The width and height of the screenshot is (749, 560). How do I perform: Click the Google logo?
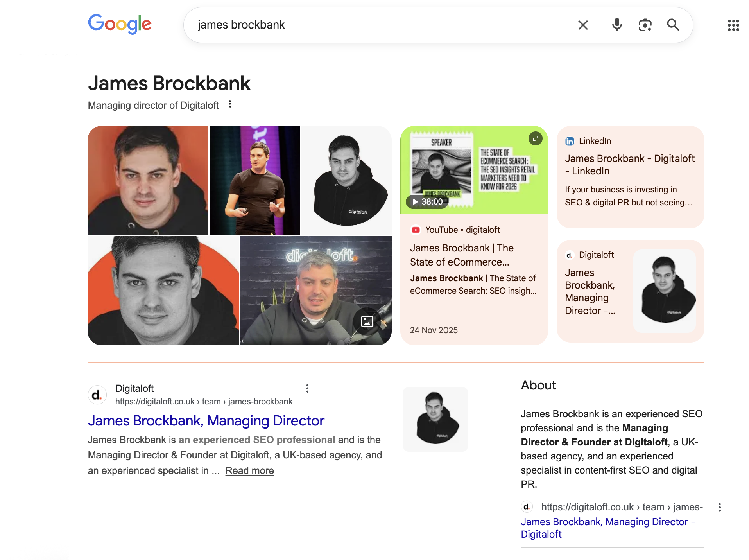pos(120,24)
